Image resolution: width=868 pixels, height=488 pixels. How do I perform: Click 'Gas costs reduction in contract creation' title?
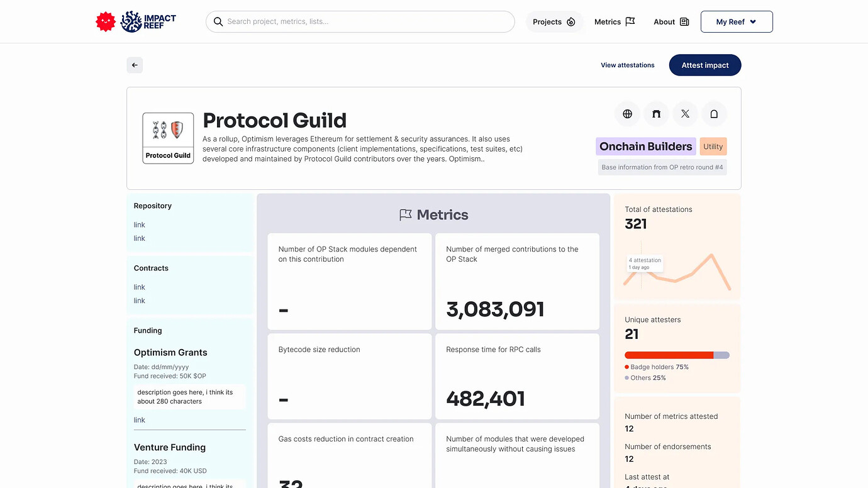pyautogui.click(x=346, y=439)
